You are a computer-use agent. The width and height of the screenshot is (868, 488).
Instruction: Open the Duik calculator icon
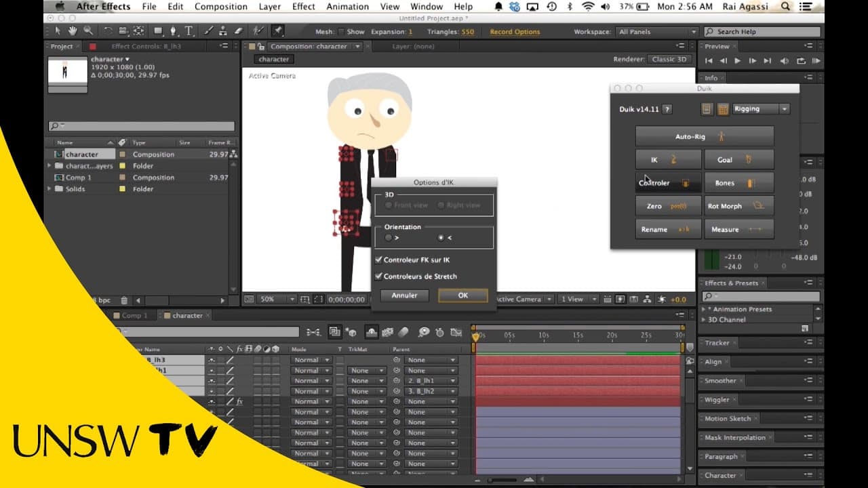(x=723, y=109)
